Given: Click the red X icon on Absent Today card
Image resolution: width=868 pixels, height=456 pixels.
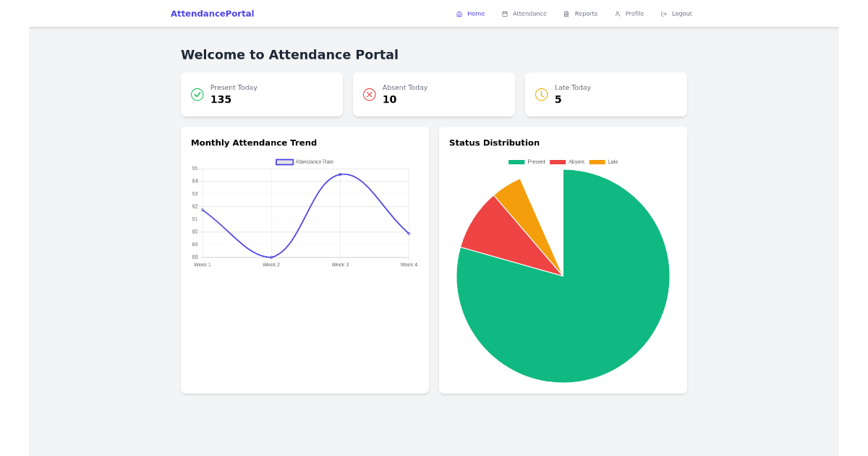Looking at the screenshot, I should [369, 94].
